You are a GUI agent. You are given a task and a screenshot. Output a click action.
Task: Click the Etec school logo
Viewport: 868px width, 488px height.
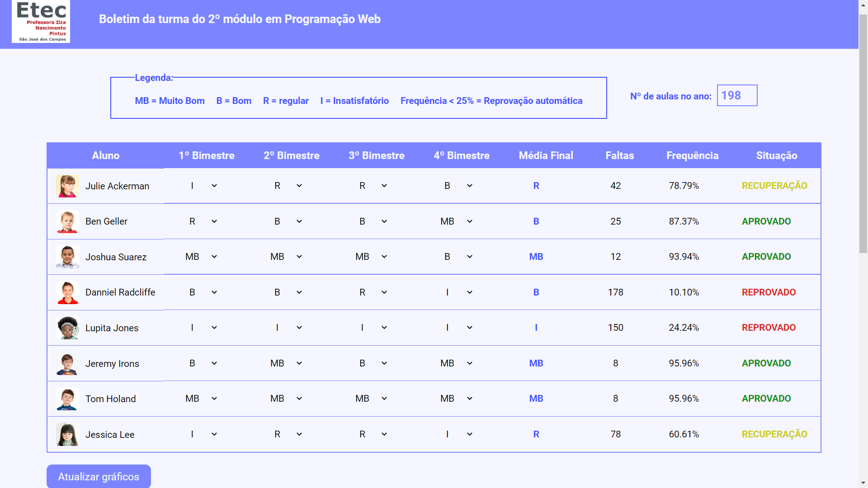tap(41, 21)
